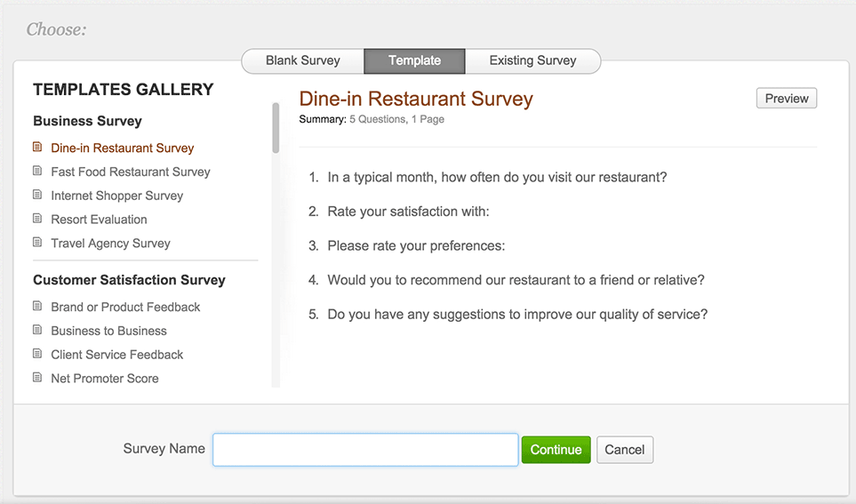Switch to the Blank Survey tab
The image size is (856, 504).
click(x=303, y=60)
